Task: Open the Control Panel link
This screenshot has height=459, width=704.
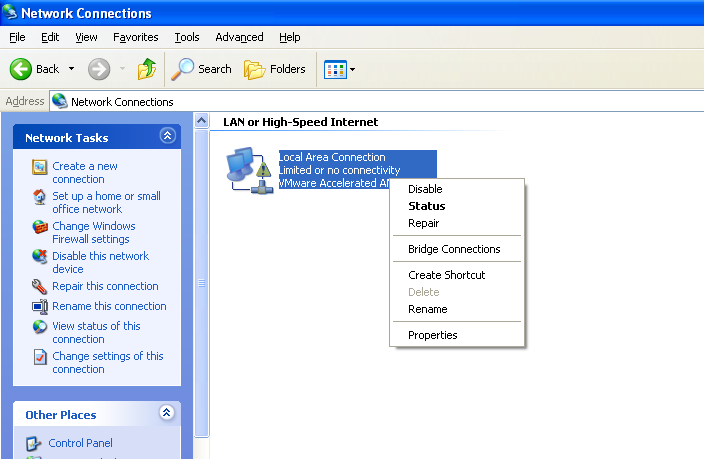Action: tap(80, 443)
